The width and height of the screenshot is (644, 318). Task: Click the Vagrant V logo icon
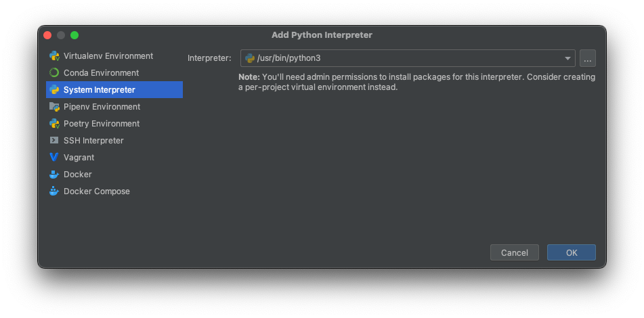coord(54,157)
